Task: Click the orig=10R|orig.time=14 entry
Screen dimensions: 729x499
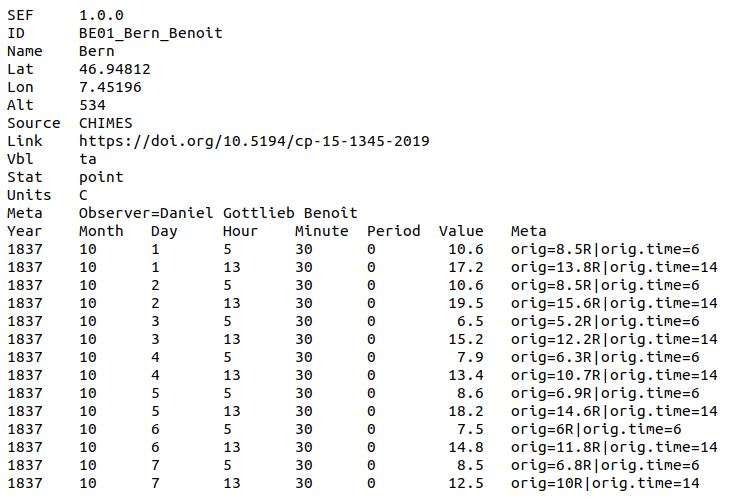Action: (x=605, y=483)
